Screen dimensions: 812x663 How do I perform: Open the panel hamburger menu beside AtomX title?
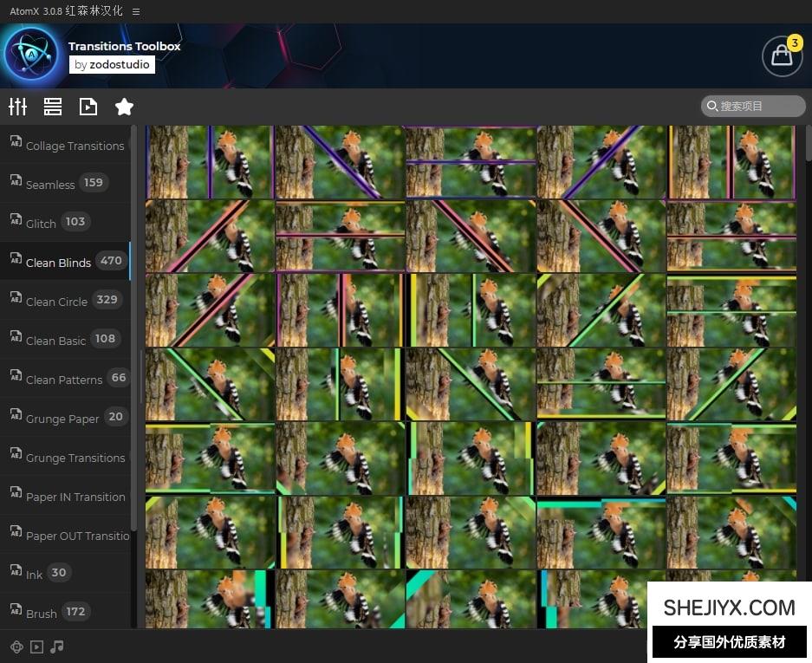coord(136,11)
